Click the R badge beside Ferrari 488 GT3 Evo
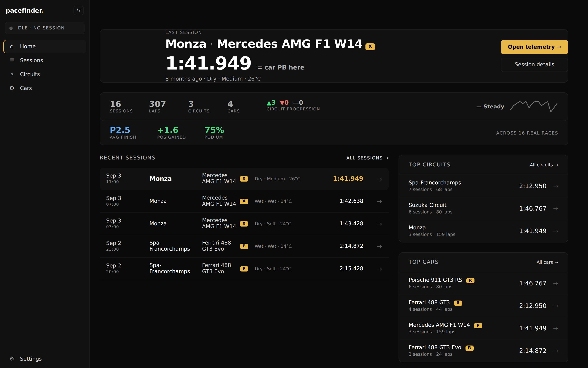 (469, 348)
